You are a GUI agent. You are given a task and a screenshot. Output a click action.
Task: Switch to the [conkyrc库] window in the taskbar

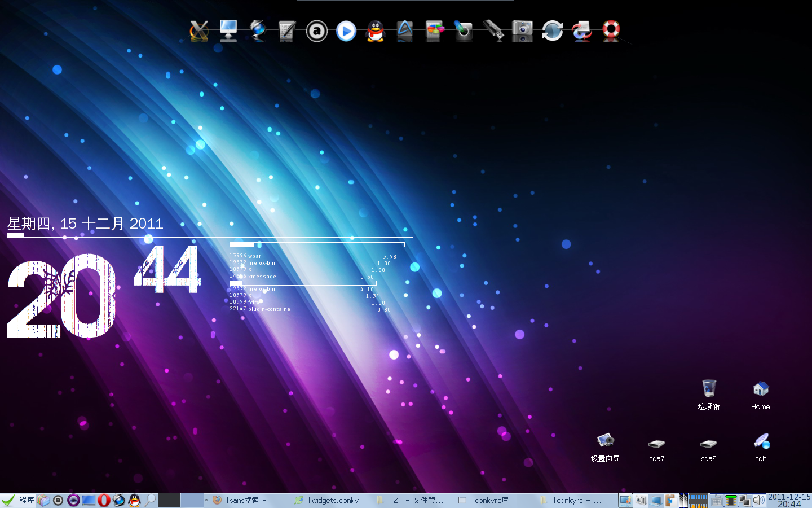pos(495,500)
